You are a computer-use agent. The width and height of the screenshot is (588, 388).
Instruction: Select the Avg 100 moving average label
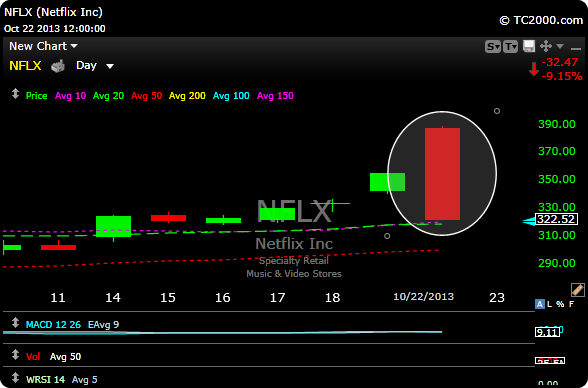pyautogui.click(x=231, y=96)
